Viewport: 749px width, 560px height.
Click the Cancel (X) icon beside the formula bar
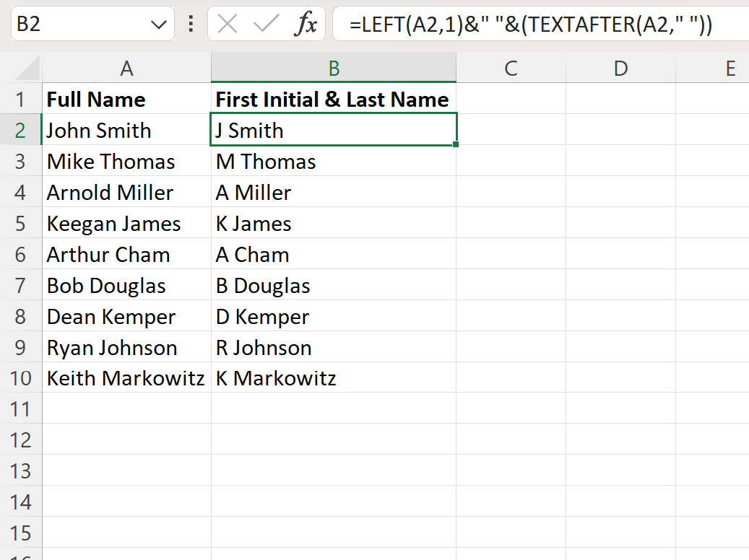pos(228,24)
